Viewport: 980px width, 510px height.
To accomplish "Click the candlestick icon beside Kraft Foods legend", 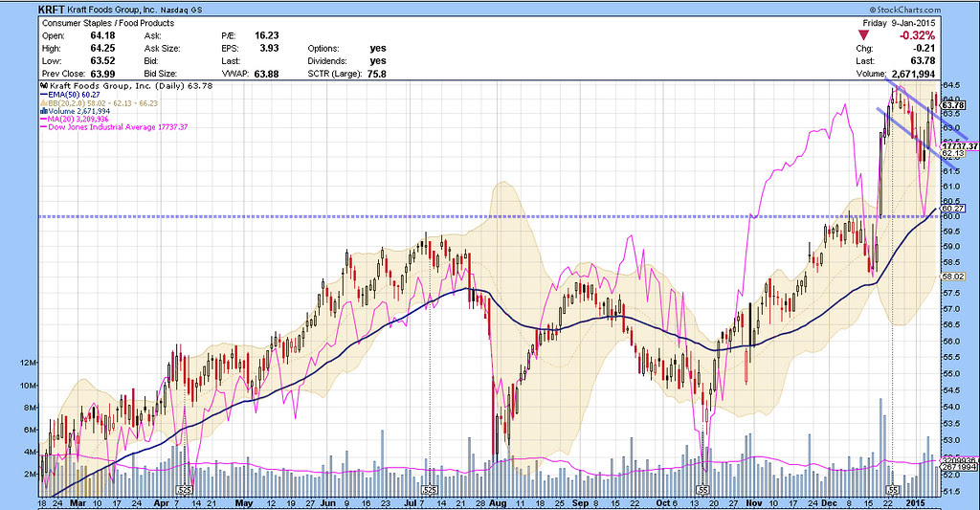I will pos(44,86).
